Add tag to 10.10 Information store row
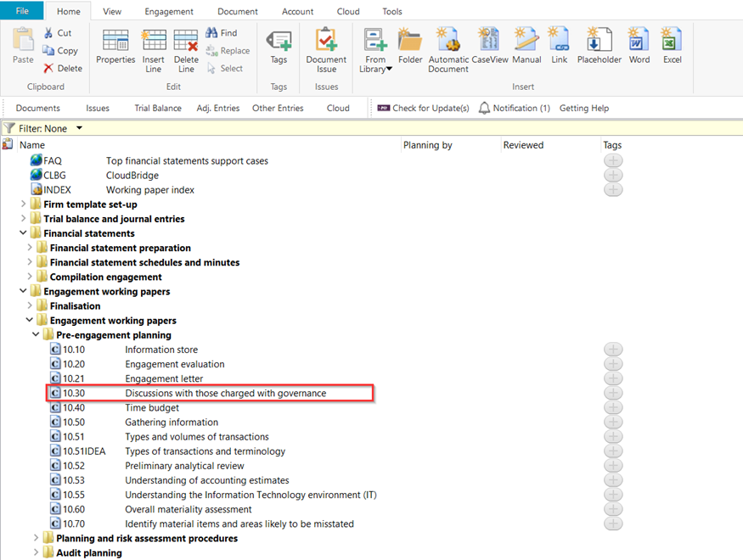This screenshot has height=560, width=743. (612, 350)
